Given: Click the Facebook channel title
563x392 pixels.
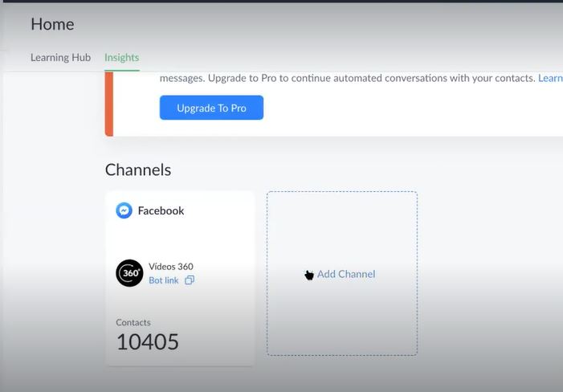Looking at the screenshot, I should [161, 210].
